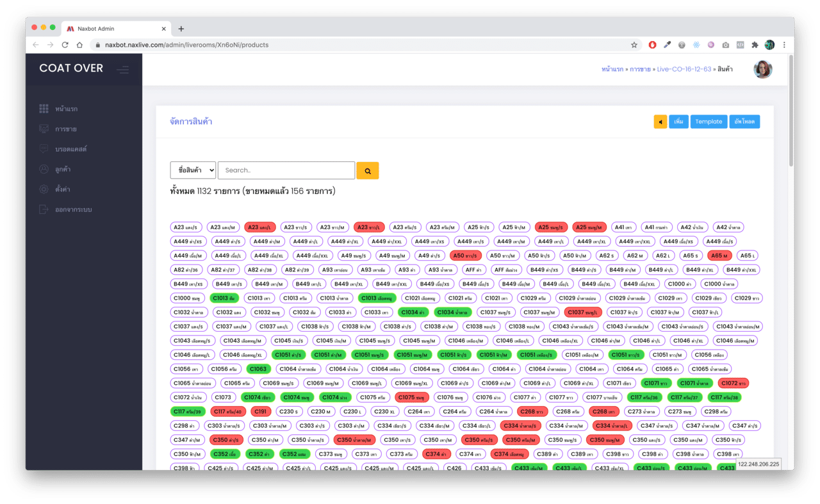
Task: Select the red A65 M product tag
Action: click(719, 256)
